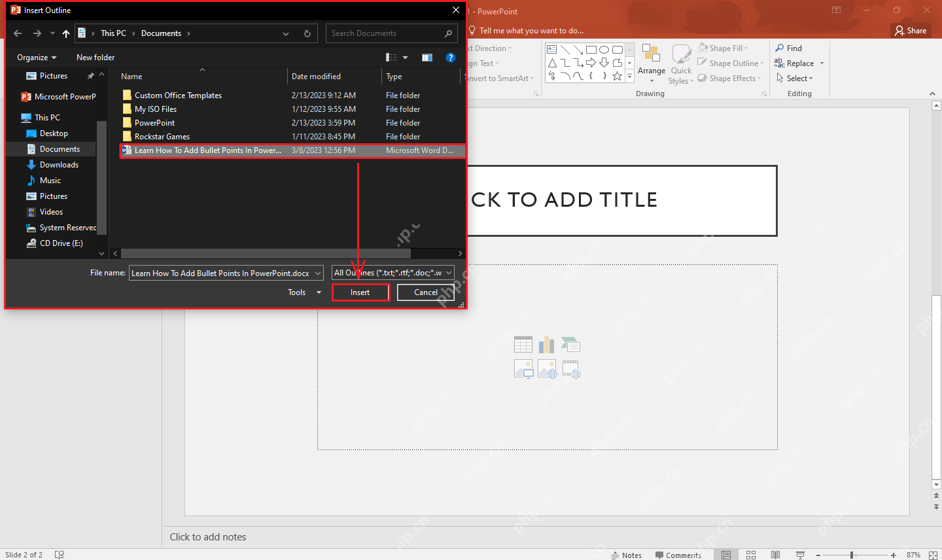This screenshot has width=942, height=560.
Task: Click New folder button
Action: 96,58
